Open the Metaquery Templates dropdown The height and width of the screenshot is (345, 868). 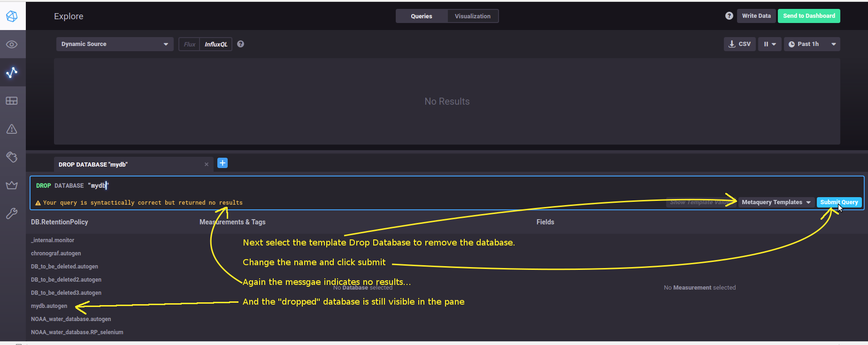click(x=776, y=202)
